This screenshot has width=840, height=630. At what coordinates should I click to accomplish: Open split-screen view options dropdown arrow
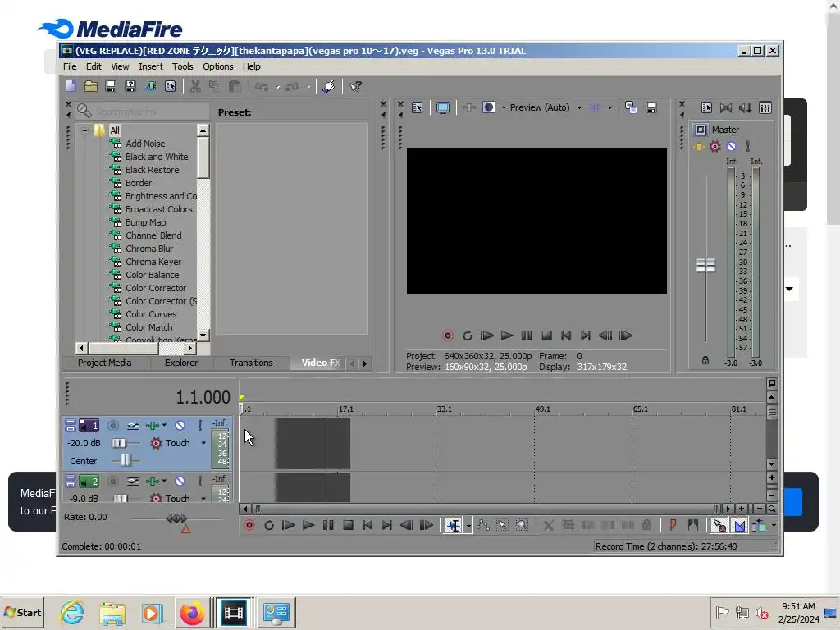click(x=504, y=108)
